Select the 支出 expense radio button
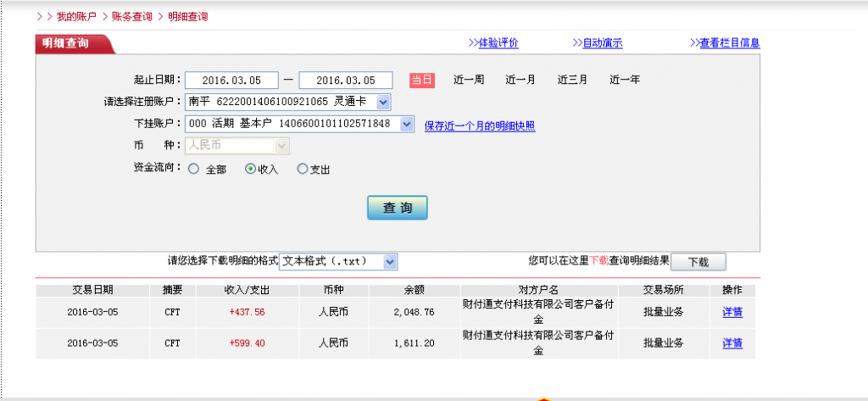The height and width of the screenshot is (401, 868). [x=303, y=169]
